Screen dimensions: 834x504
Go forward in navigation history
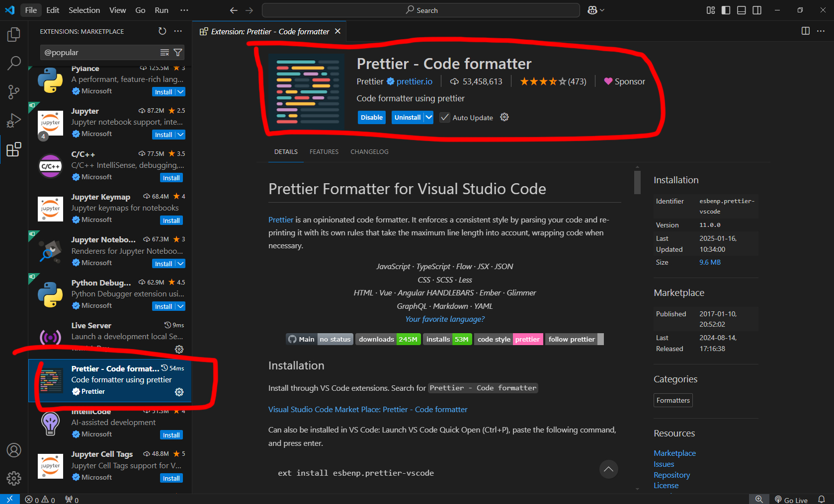coord(249,10)
